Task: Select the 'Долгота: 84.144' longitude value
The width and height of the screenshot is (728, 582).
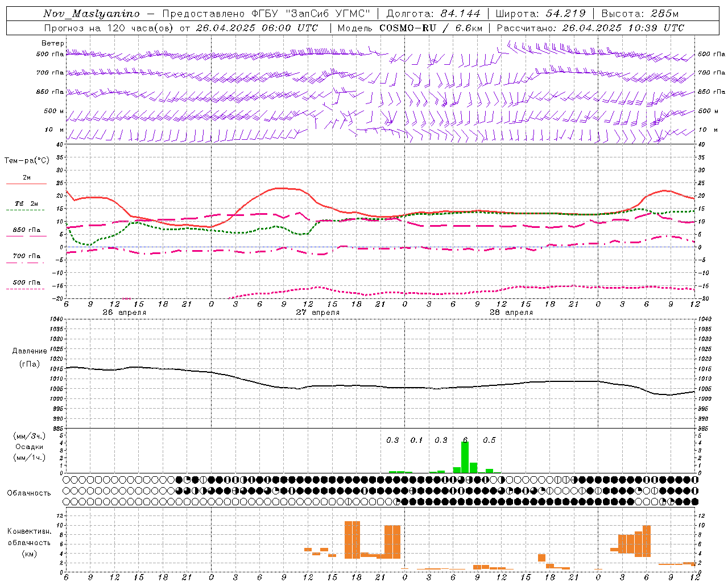Action: 433,14
